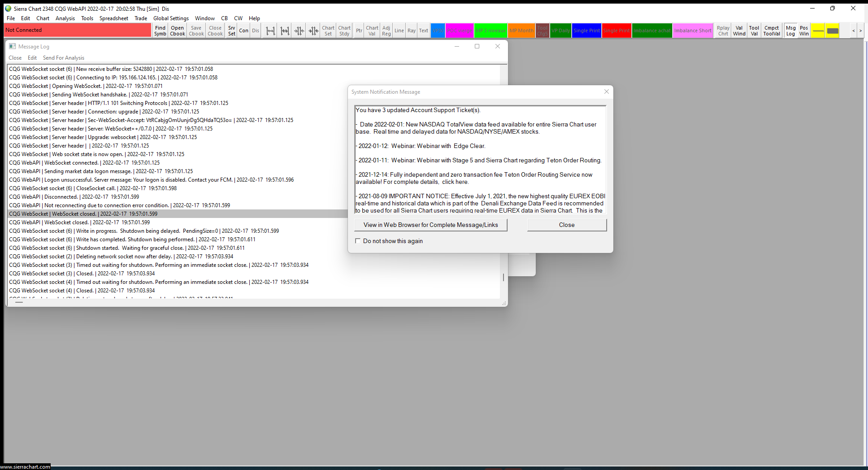The image size is (868, 470).
Task: Open the Spreadsheet menu
Action: pyautogui.click(x=114, y=18)
